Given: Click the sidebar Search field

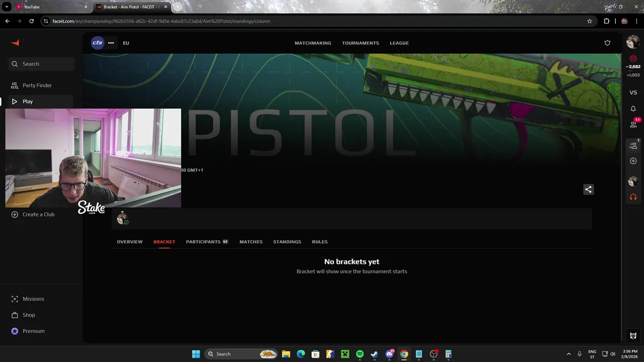Looking at the screenshot, I should click(41, 64).
